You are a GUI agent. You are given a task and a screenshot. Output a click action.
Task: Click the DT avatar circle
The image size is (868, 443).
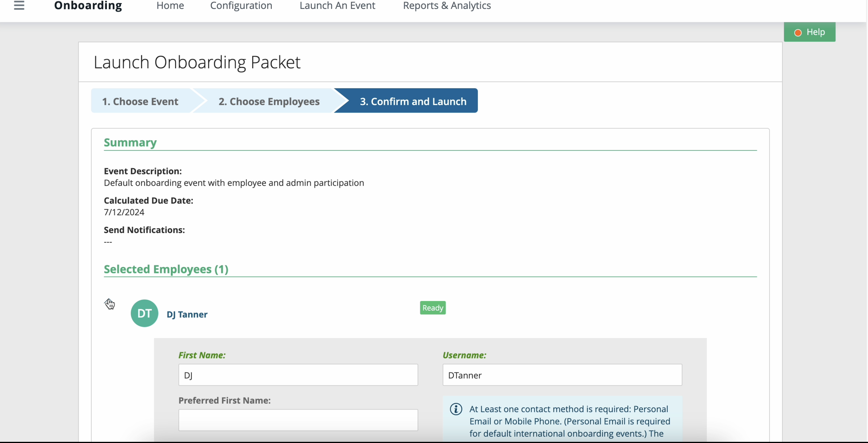144,313
